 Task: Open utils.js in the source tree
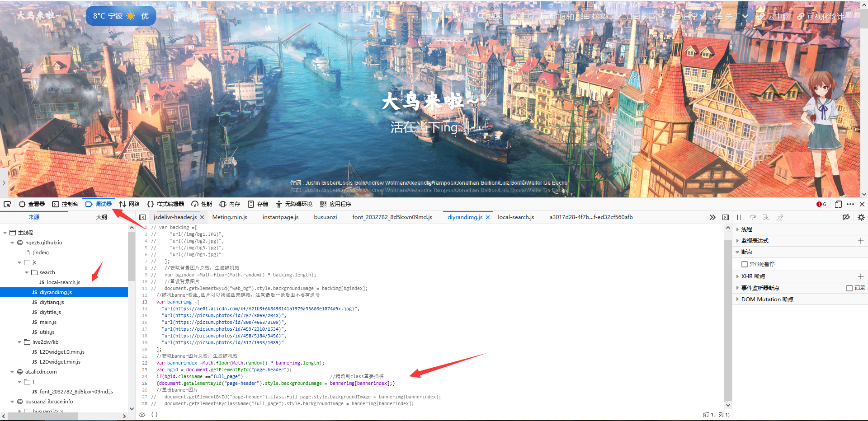pos(47,332)
